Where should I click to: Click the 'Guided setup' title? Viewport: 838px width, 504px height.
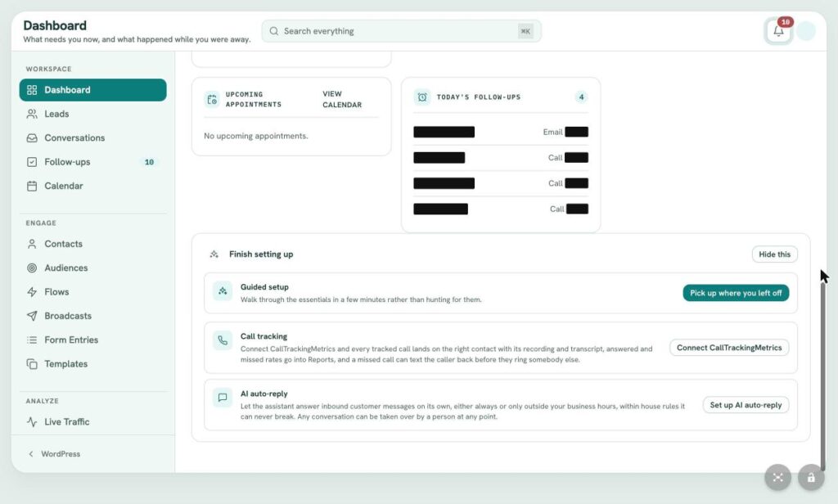tap(264, 287)
